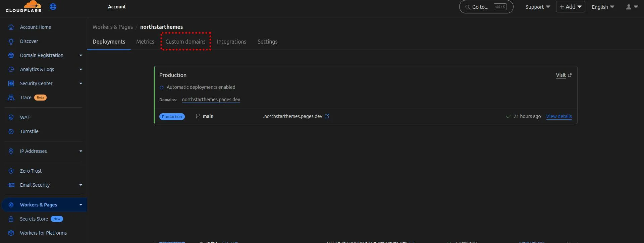This screenshot has width=644, height=243.
Task: Click the search magnifier in Go to
Action: [x=467, y=7]
